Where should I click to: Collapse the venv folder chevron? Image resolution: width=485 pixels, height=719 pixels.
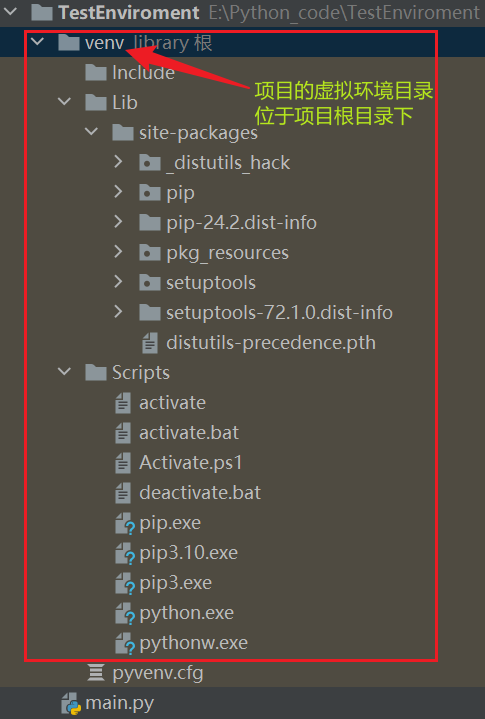37,42
